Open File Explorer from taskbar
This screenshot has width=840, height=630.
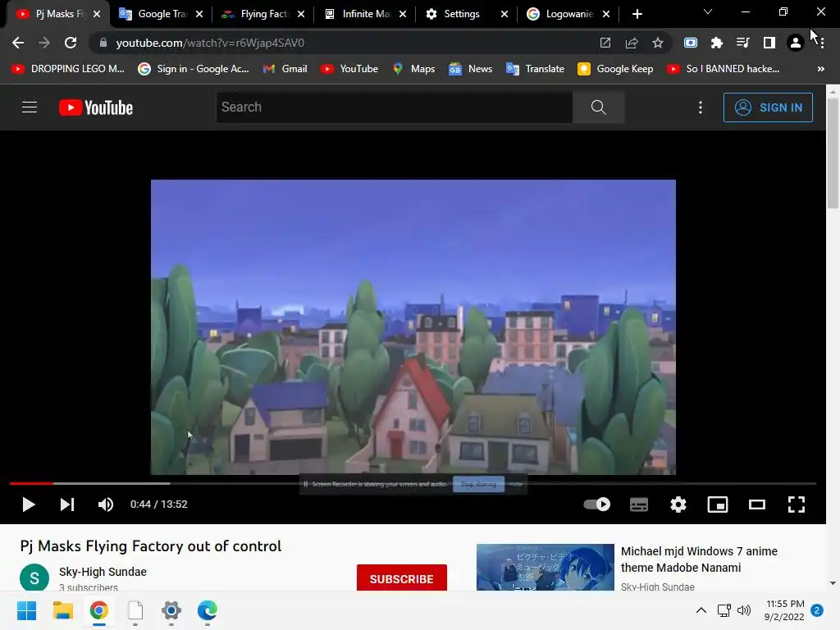[x=62, y=610]
